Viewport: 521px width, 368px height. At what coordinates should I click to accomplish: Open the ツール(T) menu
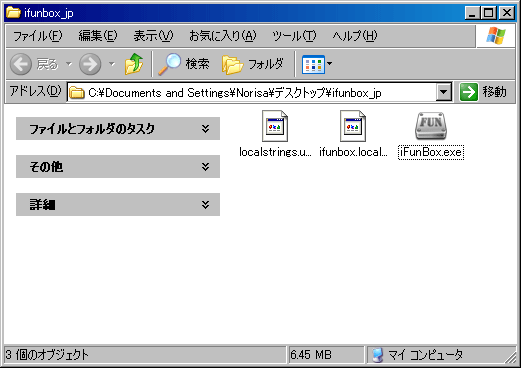coord(294,36)
